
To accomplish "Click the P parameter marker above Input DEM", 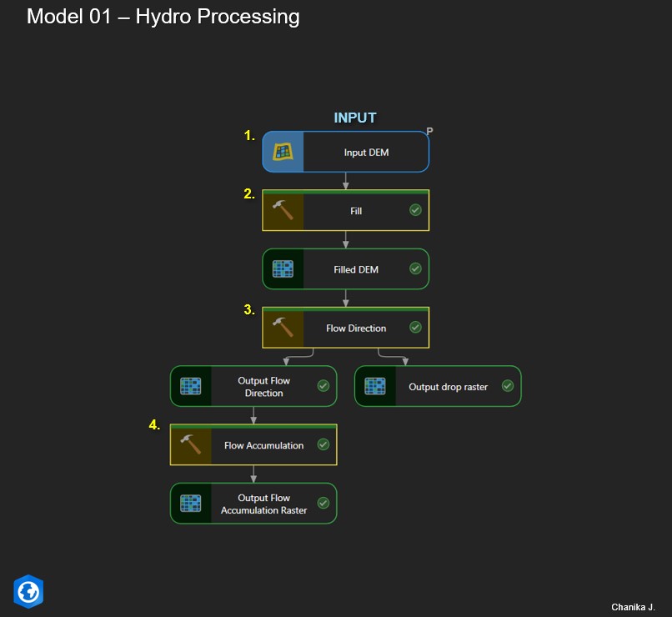I will point(429,131).
